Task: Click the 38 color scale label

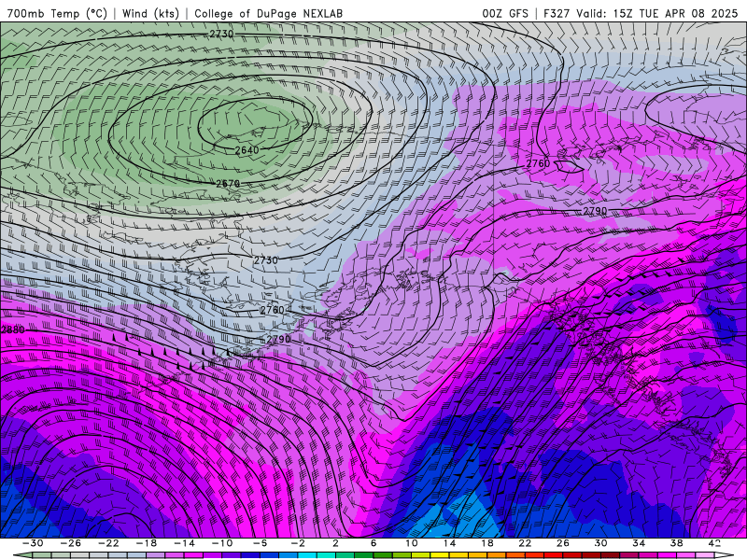Action: 676,543
